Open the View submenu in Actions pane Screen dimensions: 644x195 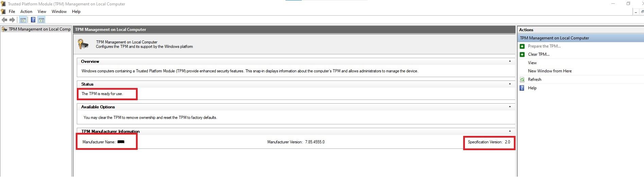point(532,63)
